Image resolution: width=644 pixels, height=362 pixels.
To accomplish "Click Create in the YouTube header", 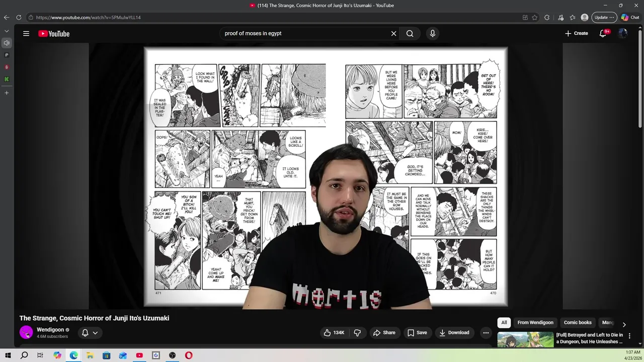I will tap(577, 33).
